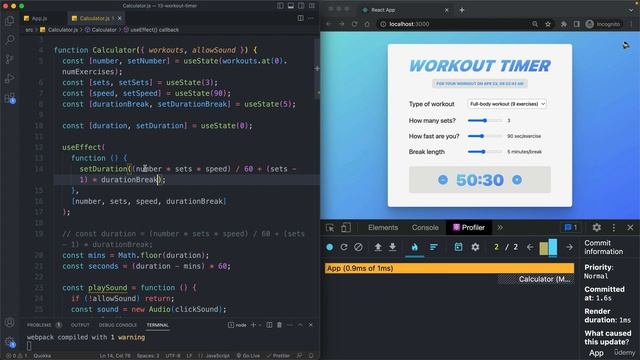Open new terminal launch profile dropdown
Image resolution: width=640 pixels, height=360 pixels.
click(260, 325)
